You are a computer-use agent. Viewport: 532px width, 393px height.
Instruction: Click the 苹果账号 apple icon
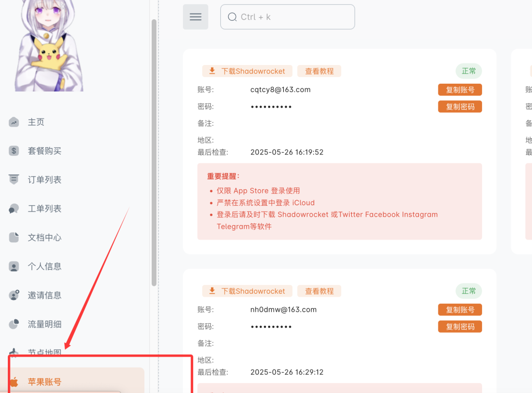[x=14, y=382]
